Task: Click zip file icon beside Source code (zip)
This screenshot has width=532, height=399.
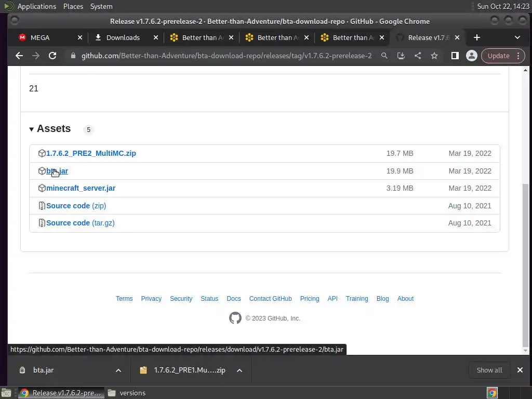Action: coord(42,206)
